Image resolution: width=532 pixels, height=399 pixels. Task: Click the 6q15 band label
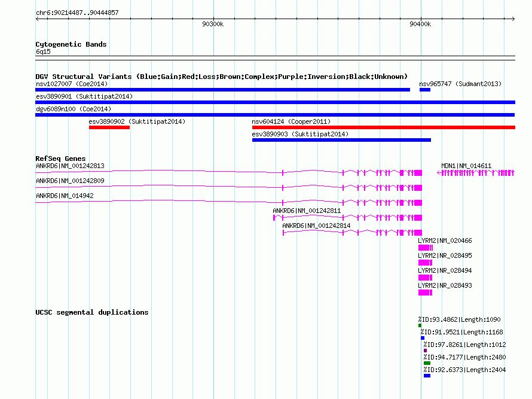(x=43, y=51)
